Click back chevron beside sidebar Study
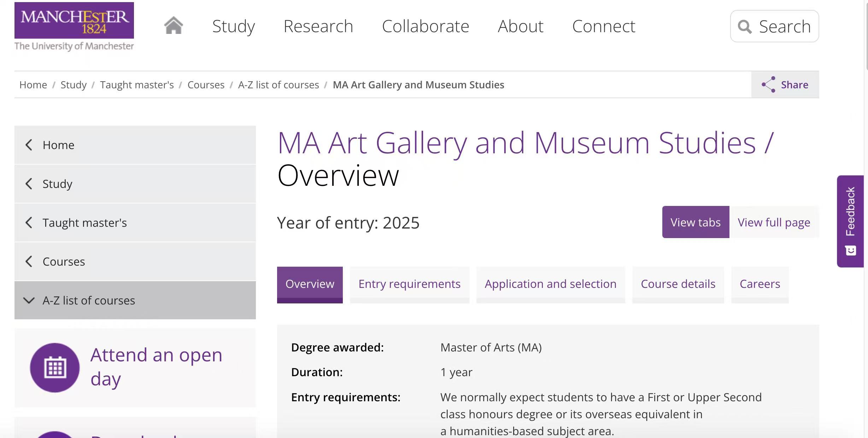The image size is (868, 438). pyautogui.click(x=29, y=184)
